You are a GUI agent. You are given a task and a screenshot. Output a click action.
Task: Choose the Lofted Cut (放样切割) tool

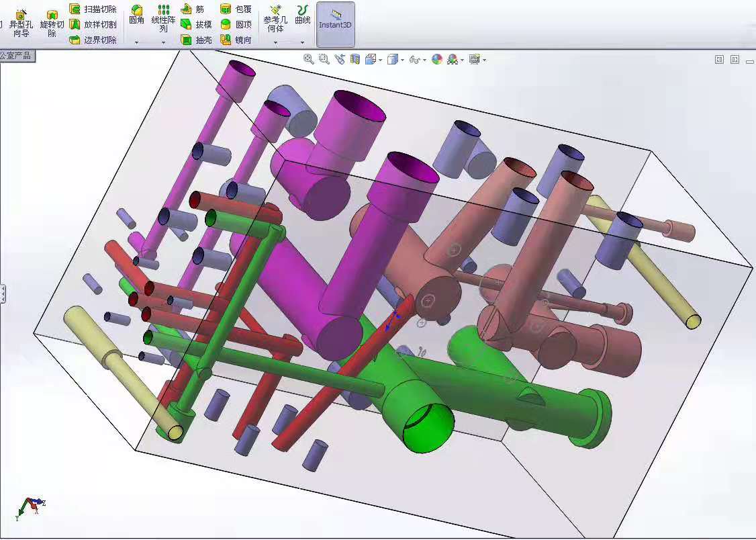pyautogui.click(x=93, y=25)
